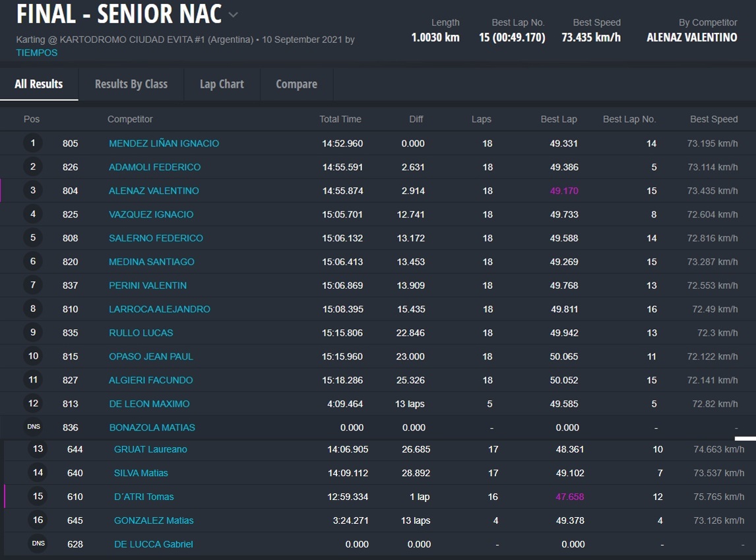This screenshot has width=756, height=560.
Task: Open the TIEMPOS organizer link
Action: pos(36,53)
